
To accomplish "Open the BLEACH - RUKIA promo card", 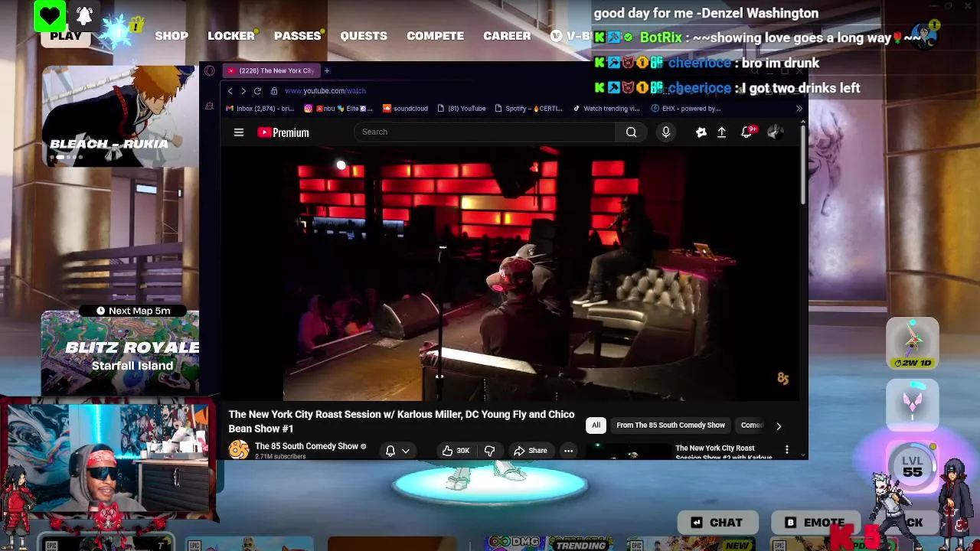I will coord(120,115).
